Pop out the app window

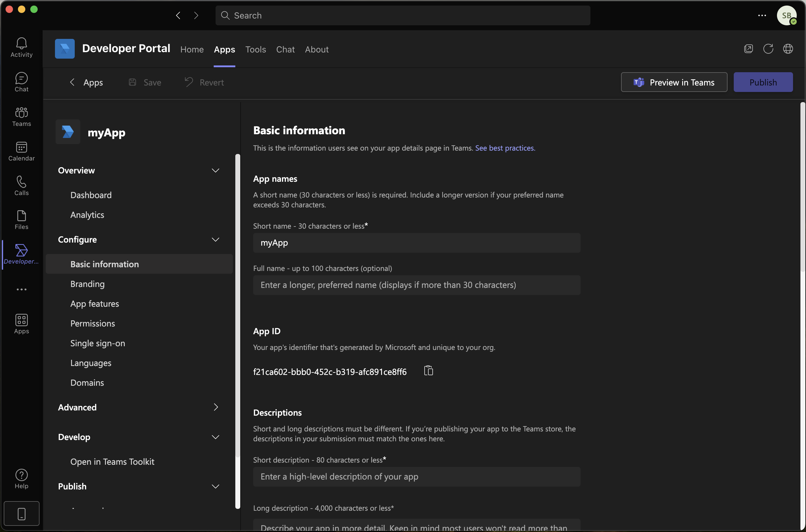pyautogui.click(x=748, y=49)
